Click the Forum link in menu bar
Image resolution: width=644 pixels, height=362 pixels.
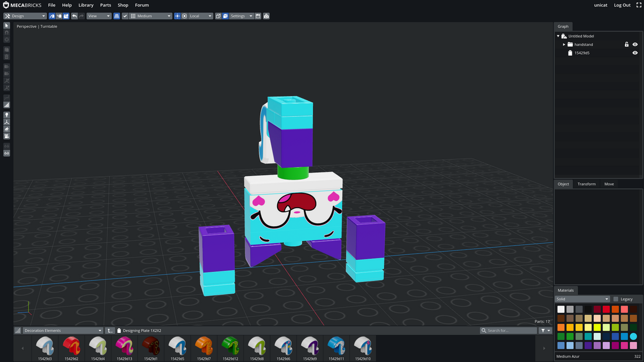142,5
